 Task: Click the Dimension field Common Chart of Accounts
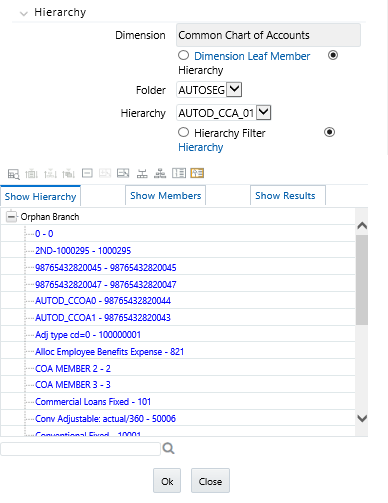coord(268,35)
